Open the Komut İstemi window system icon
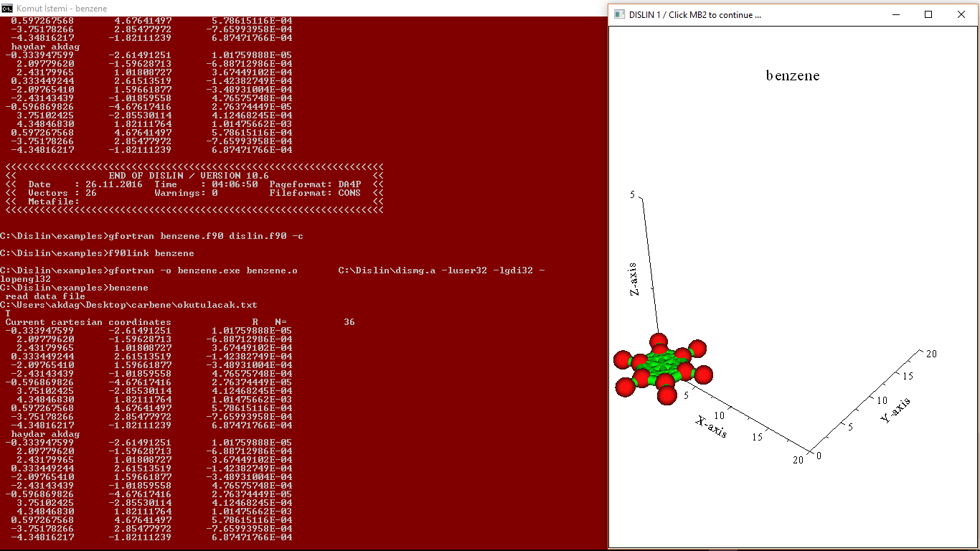980x551 pixels. (7, 8)
